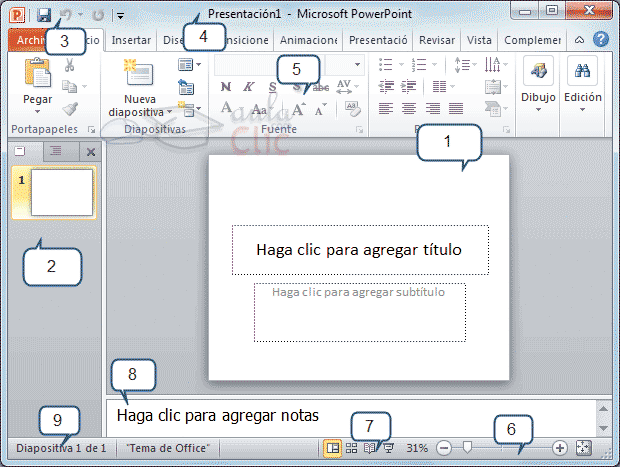Viewport: 620px width, 467px height.
Task: Toggle Normal view button in status bar
Action: click(x=332, y=448)
